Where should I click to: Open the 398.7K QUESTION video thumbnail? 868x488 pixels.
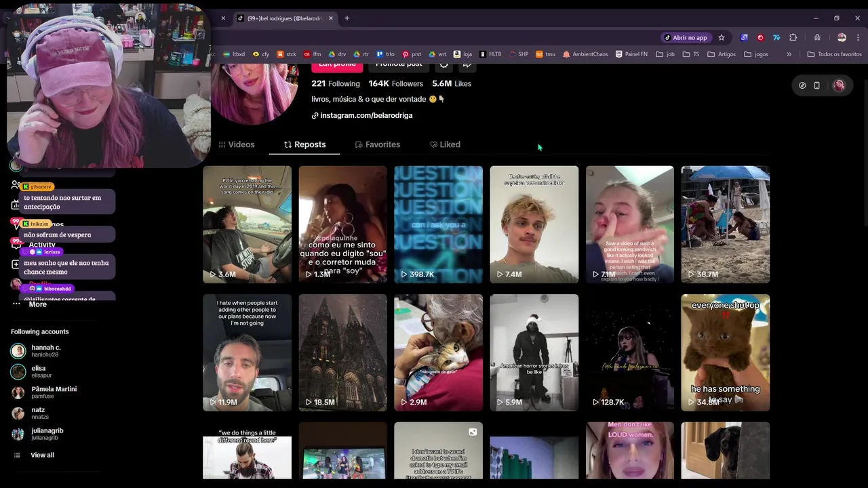pos(438,224)
